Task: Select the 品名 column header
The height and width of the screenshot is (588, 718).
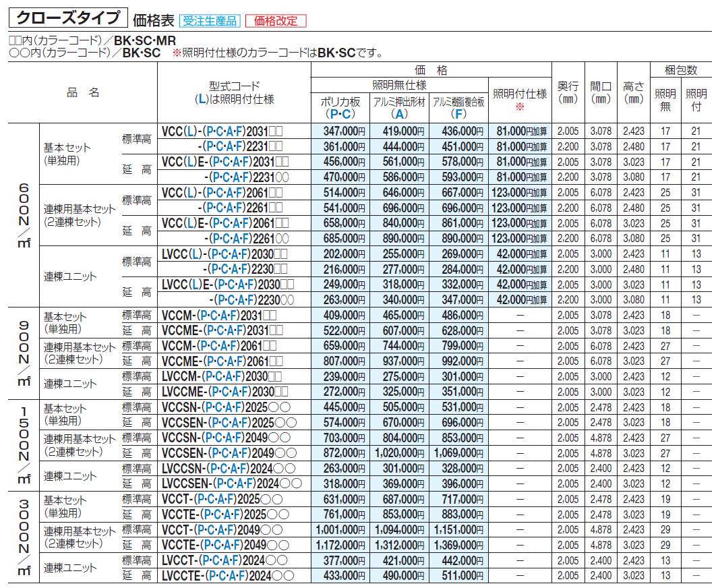Action: [x=83, y=92]
